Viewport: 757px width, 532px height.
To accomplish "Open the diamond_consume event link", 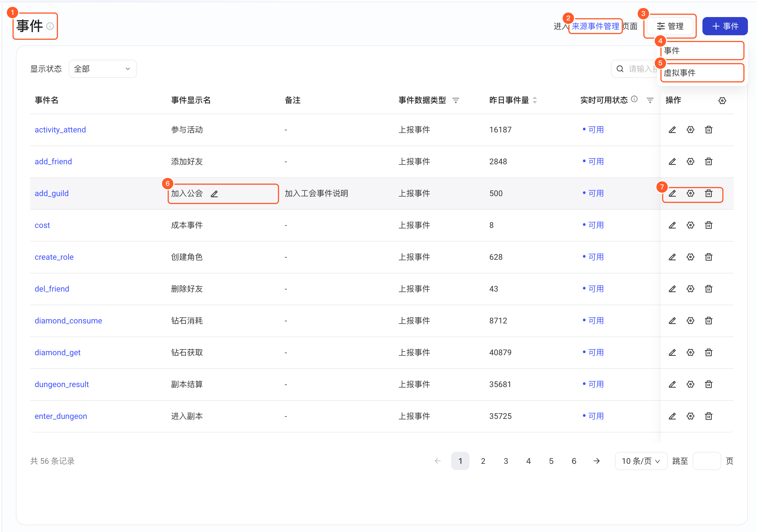I will [x=68, y=321].
